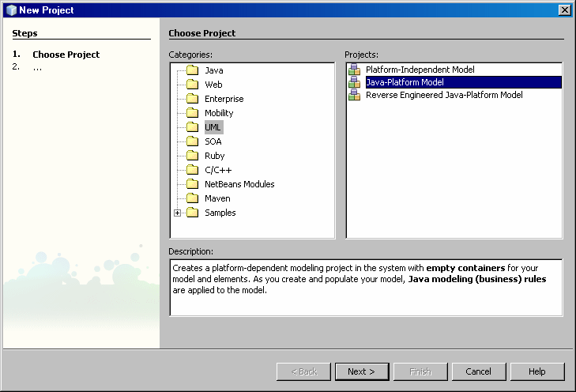
Task: Click the Platform-Independent Model project icon
Action: click(354, 70)
